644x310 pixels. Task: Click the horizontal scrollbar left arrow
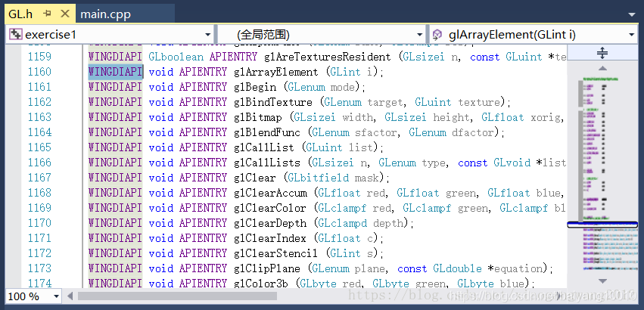(70, 296)
